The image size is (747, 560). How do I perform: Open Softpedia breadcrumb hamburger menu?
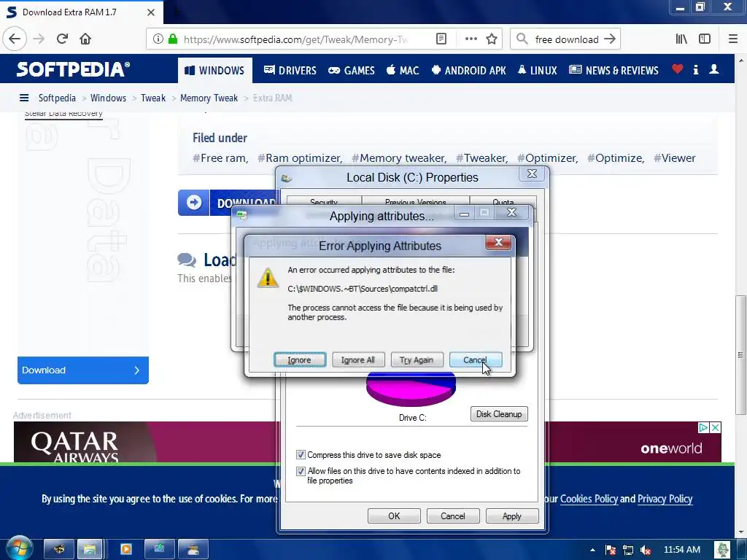[24, 98]
